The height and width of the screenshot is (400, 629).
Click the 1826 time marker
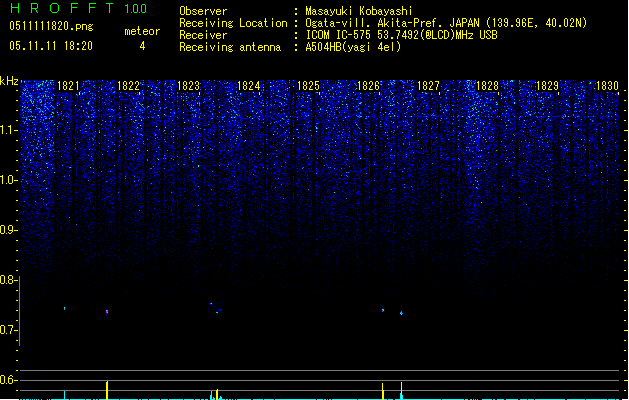click(x=368, y=86)
